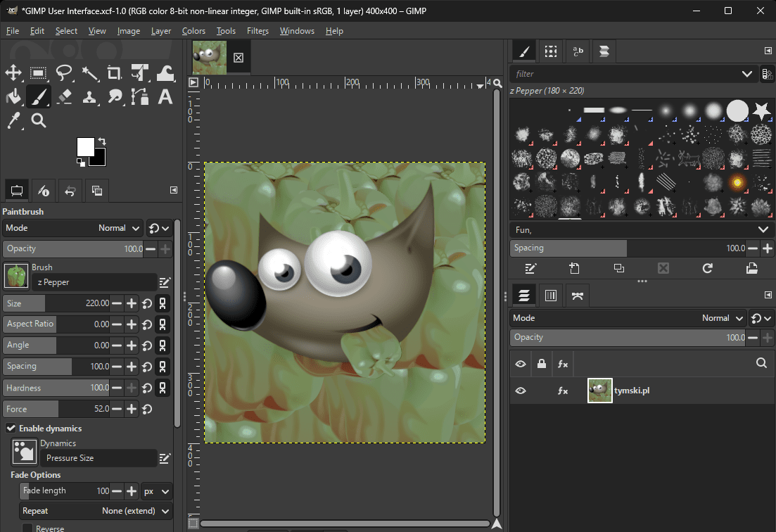The width and height of the screenshot is (776, 532).
Task: Toggle Size link to brush defaults
Action: [x=163, y=303]
